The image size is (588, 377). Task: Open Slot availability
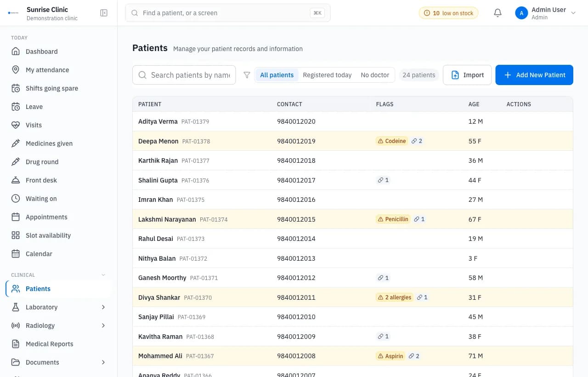click(59, 235)
